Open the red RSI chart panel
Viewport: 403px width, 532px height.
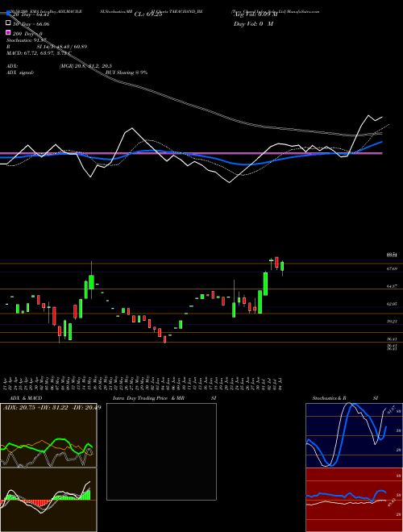[354, 500]
